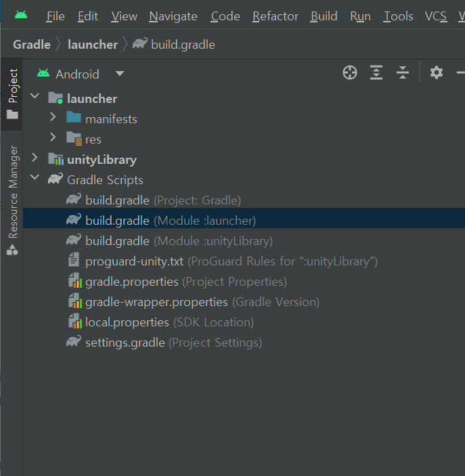Screen dimensions: 465x476
Task: Select the res folder row
Action: (x=244, y=139)
